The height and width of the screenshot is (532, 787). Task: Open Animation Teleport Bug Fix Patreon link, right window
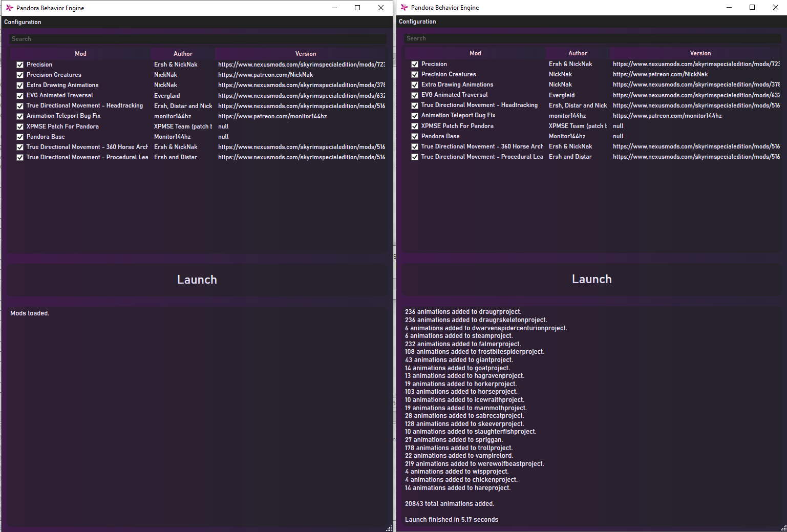tap(667, 116)
